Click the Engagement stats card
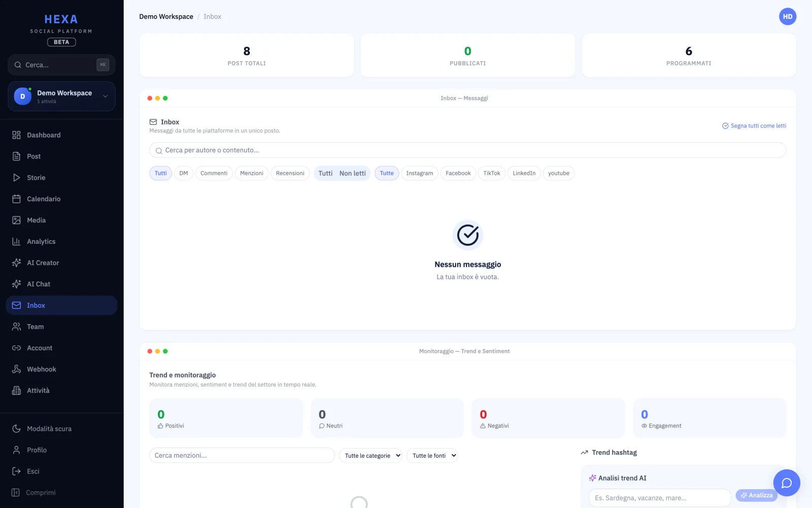The width and height of the screenshot is (812, 508). tap(709, 418)
